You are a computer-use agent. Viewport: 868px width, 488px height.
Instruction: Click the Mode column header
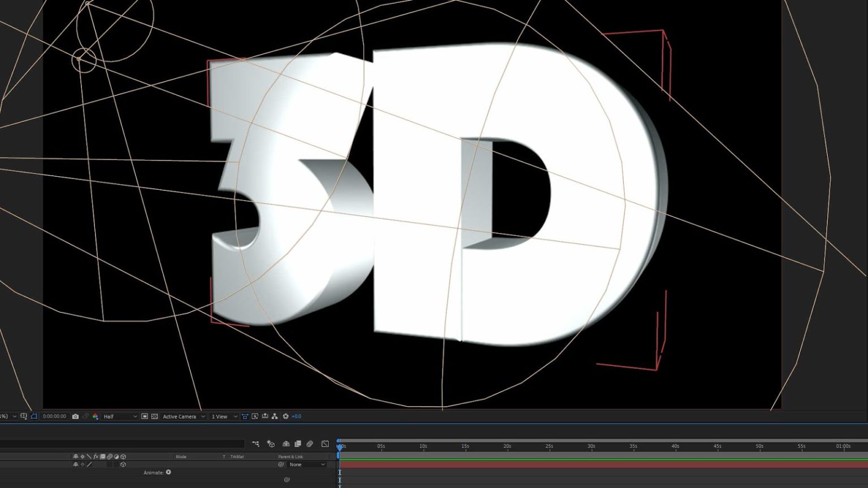[181, 456]
